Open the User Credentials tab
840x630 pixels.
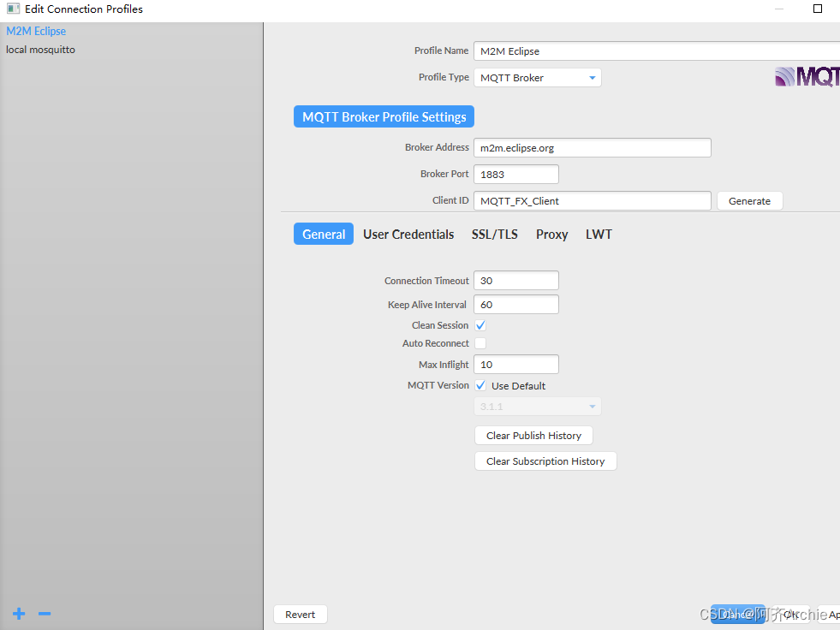tap(408, 234)
